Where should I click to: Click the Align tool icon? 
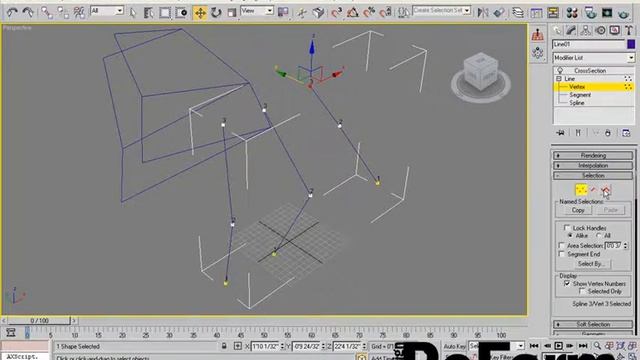point(499,13)
